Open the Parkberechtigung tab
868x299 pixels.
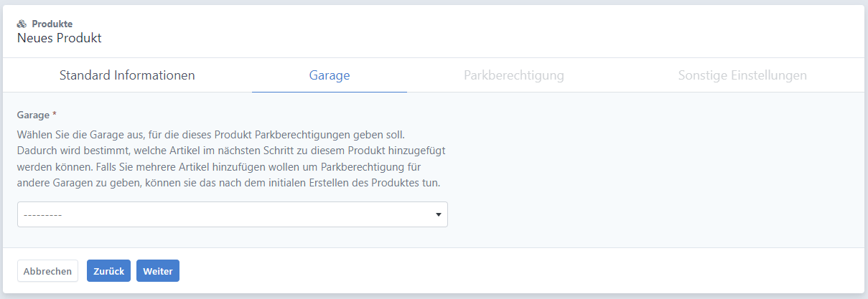514,75
